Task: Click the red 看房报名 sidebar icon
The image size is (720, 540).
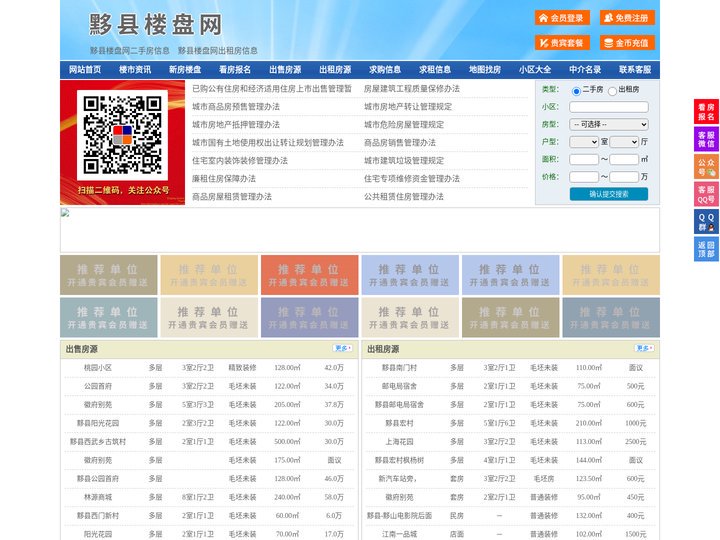Action: pos(706,112)
